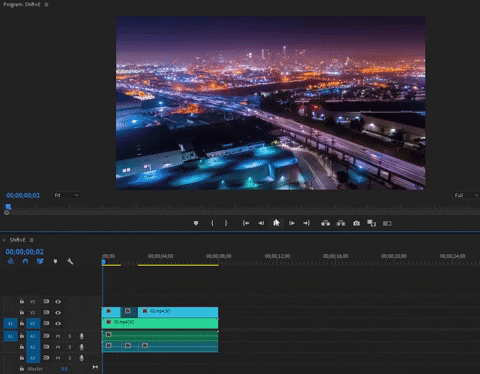Toggle lock on the Master track
Viewport: 480px width, 374px height.
22,369
